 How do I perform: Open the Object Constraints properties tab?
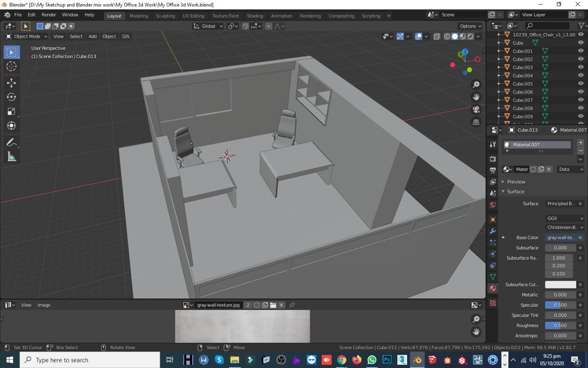coord(493,265)
